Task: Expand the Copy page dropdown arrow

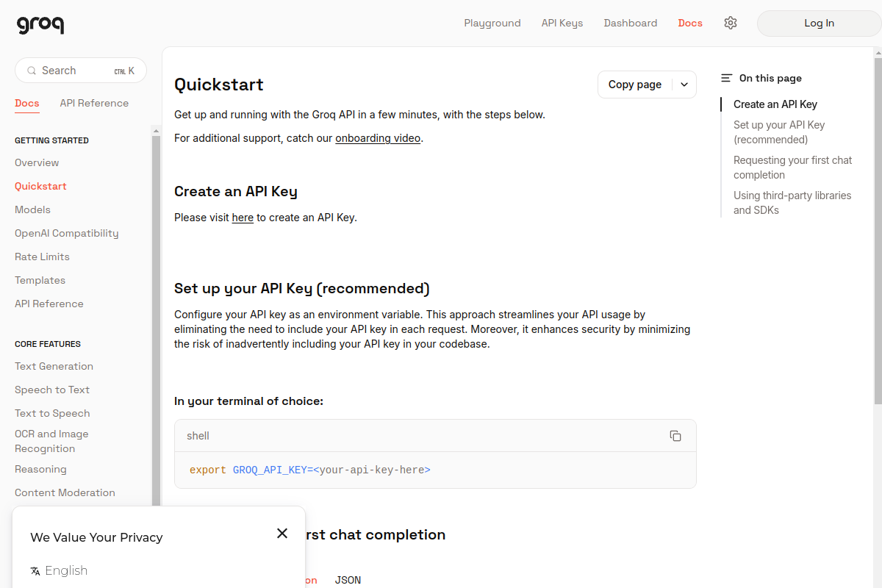Action: (684, 85)
